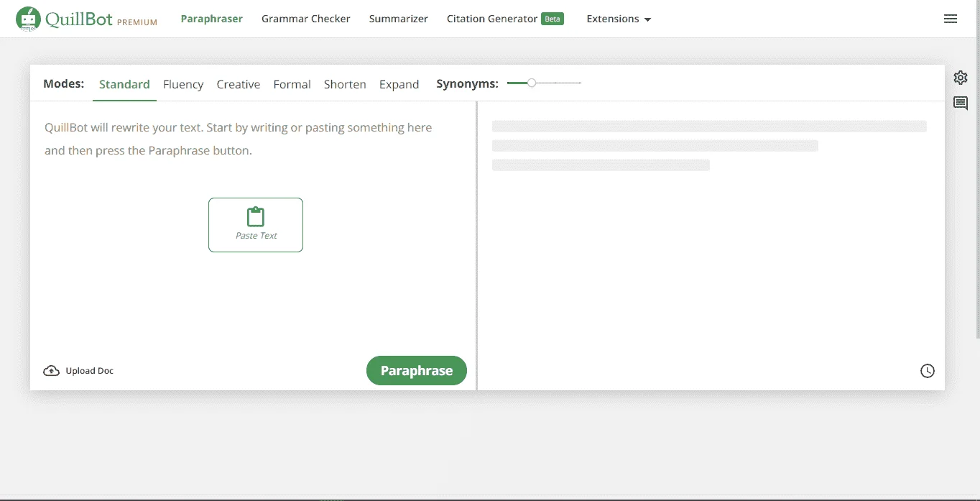Click the Upload Doc label

click(x=90, y=371)
